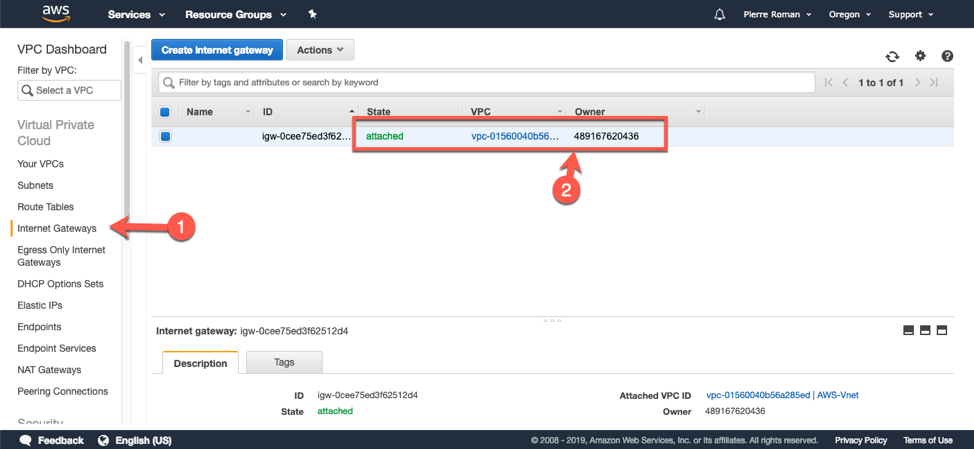Open vpc-01560040b56 link in table row
974x449 pixels.
pyautogui.click(x=515, y=136)
